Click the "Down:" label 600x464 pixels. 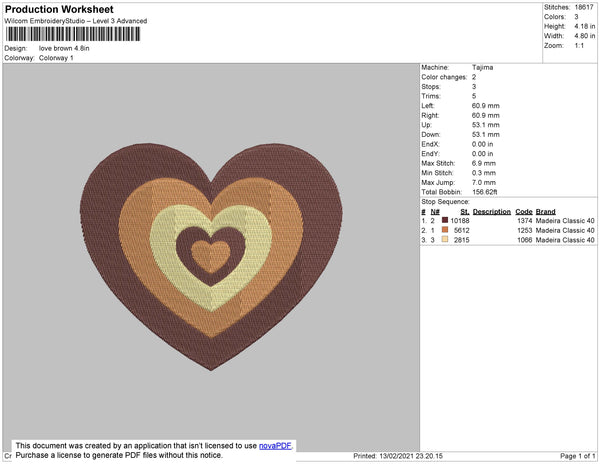(431, 135)
